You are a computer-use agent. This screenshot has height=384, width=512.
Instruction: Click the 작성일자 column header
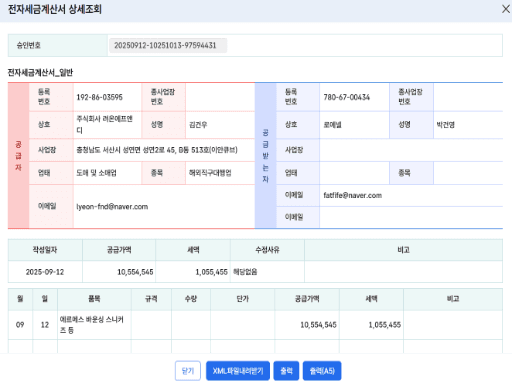click(x=45, y=250)
